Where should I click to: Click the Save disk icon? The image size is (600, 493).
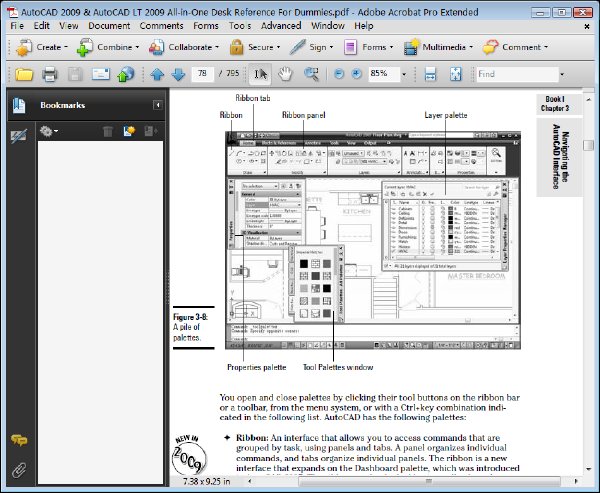coord(75,74)
